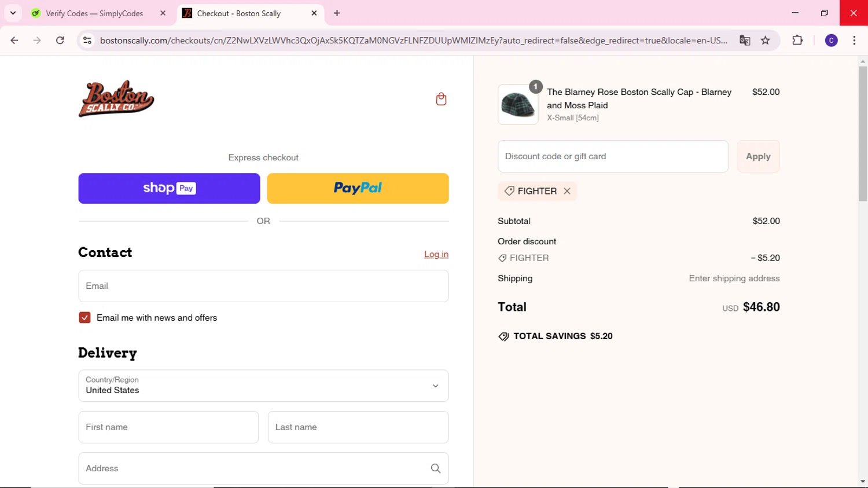Click the Discount code or gift card field
The height and width of the screenshot is (488, 868).
tap(613, 156)
